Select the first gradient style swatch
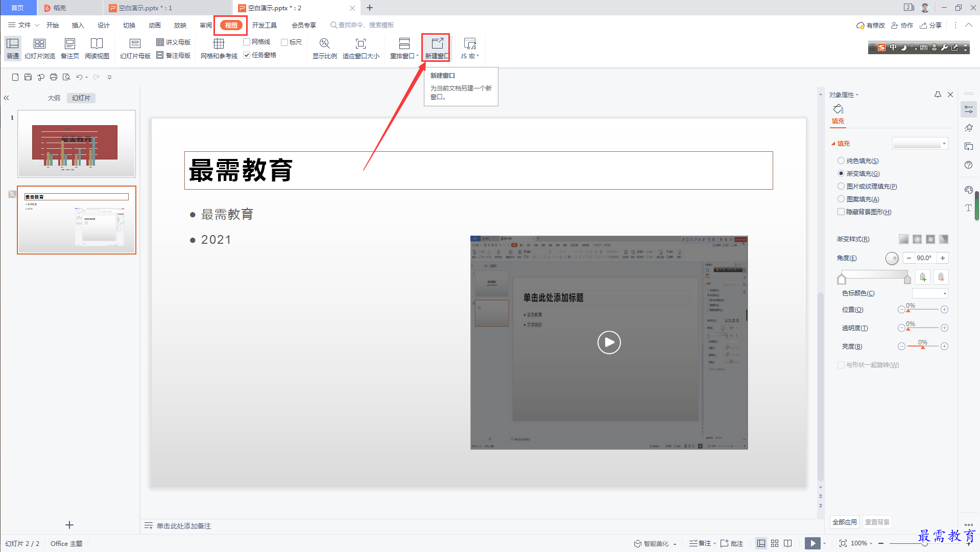 click(904, 239)
